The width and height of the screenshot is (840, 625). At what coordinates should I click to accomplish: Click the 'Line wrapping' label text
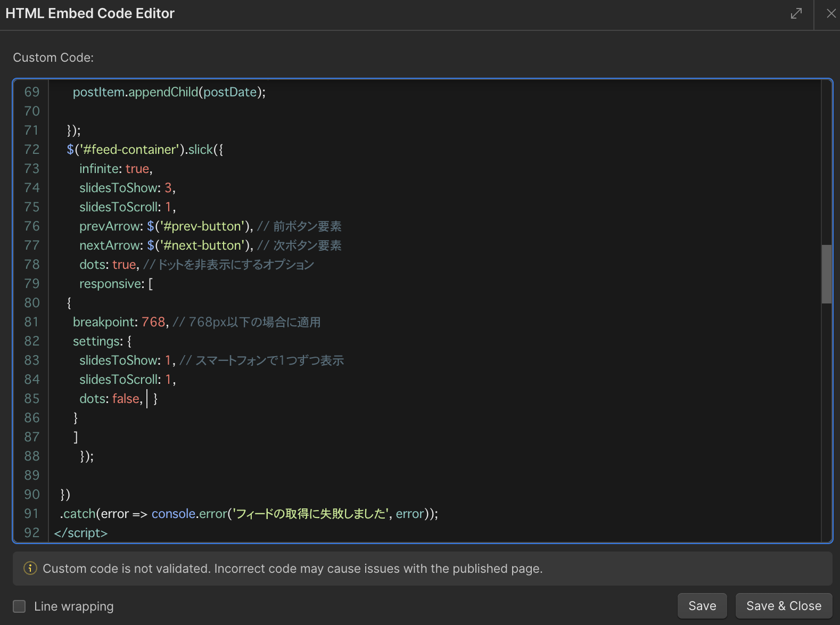(x=74, y=606)
